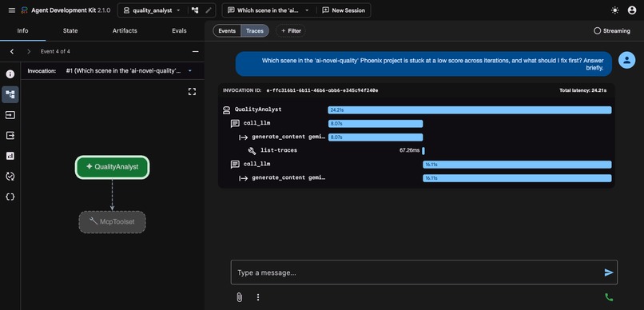Start a New Session

[x=344, y=10]
